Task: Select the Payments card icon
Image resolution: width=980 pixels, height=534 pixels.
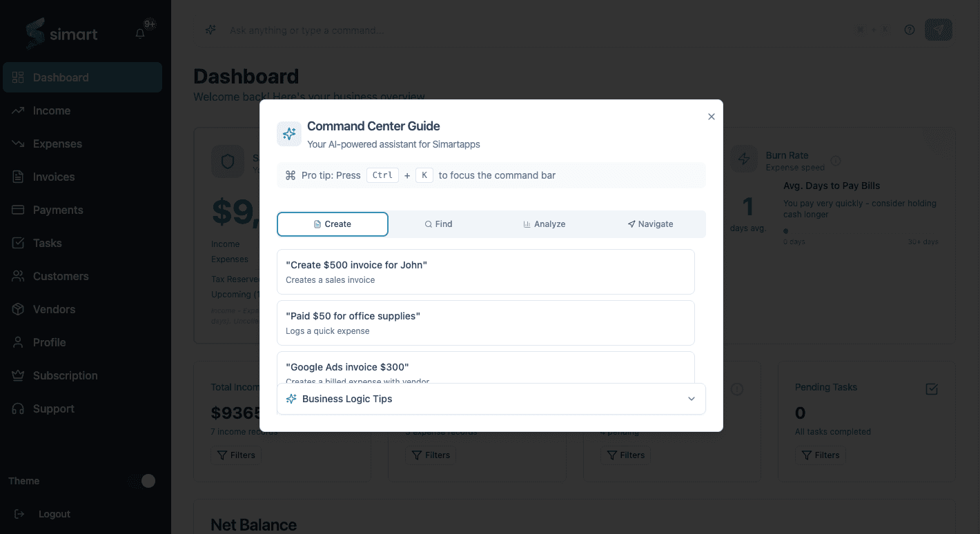Action: click(19, 210)
